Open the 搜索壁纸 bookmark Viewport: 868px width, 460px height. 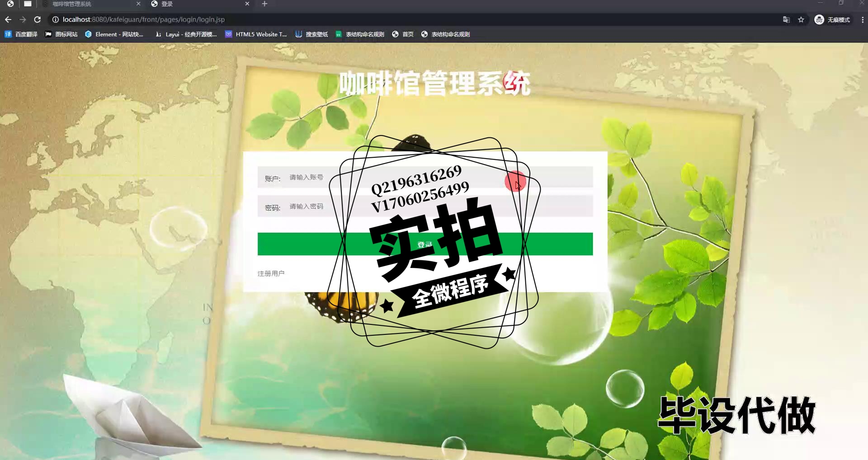tap(312, 34)
